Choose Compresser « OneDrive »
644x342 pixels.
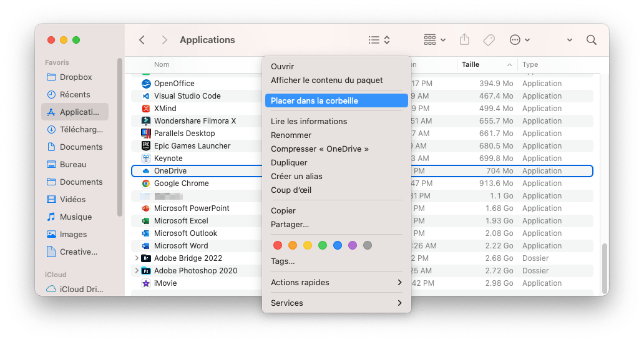click(336, 149)
